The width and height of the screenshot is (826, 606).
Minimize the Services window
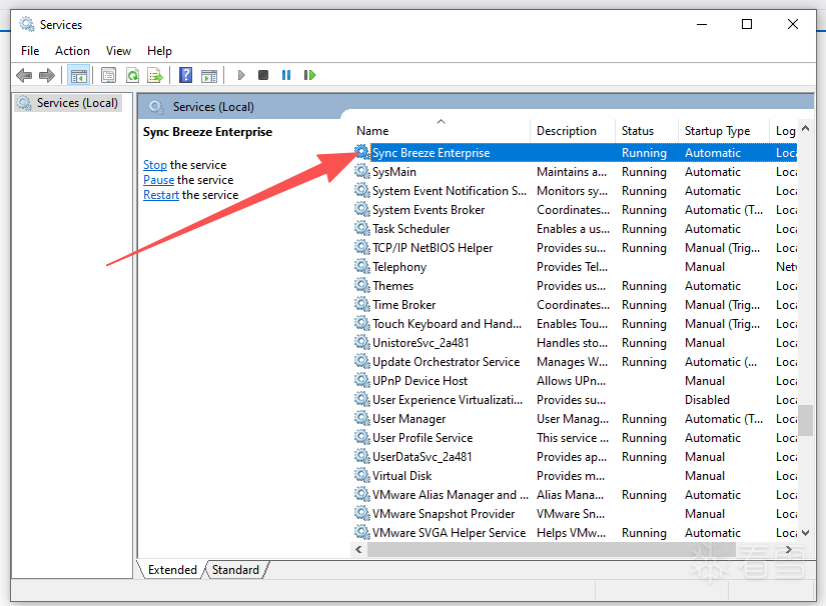(702, 24)
